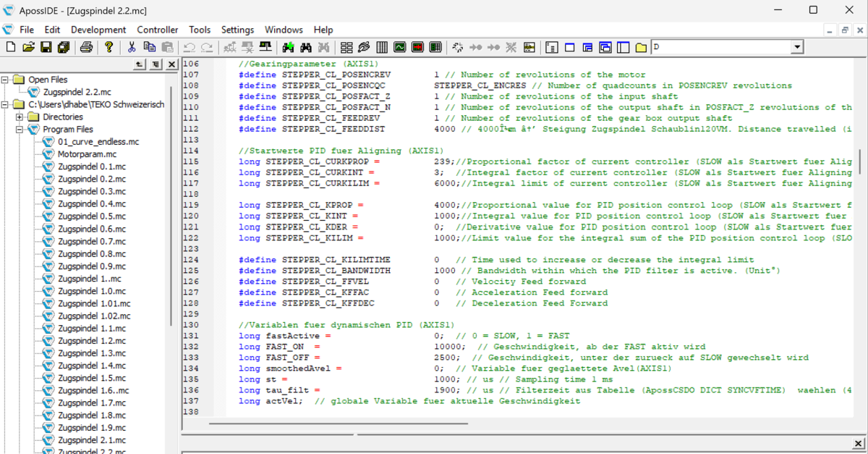The height and width of the screenshot is (454, 868).
Task: Open the Development menu
Action: (x=98, y=30)
